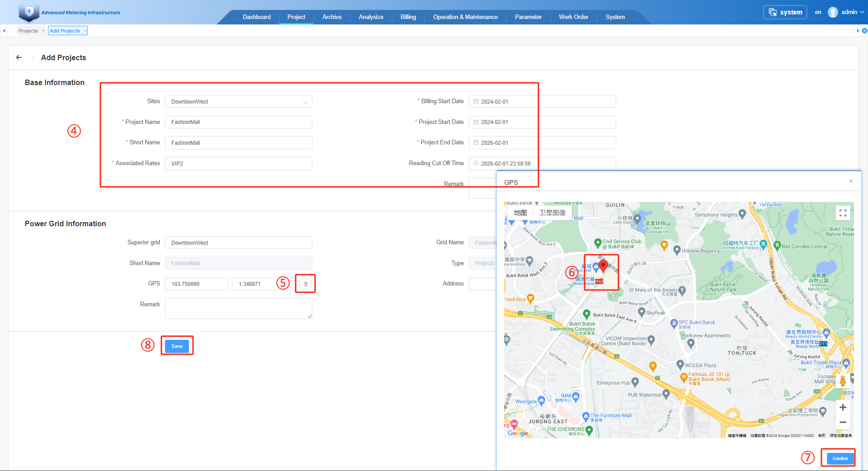This screenshot has width=868, height=471.
Task: Open the Operation & Maintenance menu
Action: [x=465, y=17]
